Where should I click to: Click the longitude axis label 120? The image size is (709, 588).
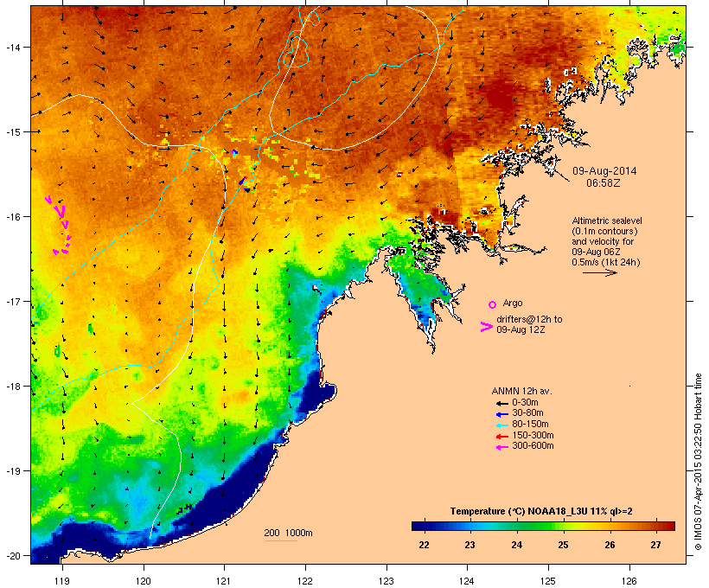point(144,581)
